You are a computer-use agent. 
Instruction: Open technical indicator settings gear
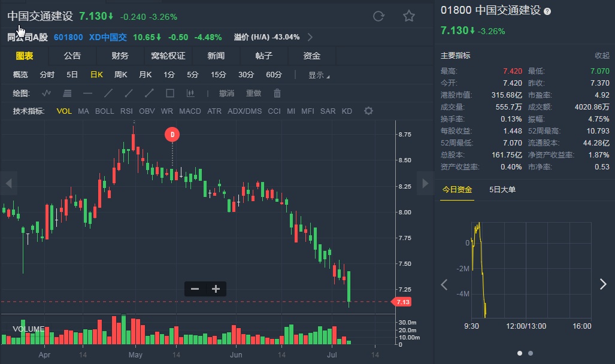[x=368, y=111]
